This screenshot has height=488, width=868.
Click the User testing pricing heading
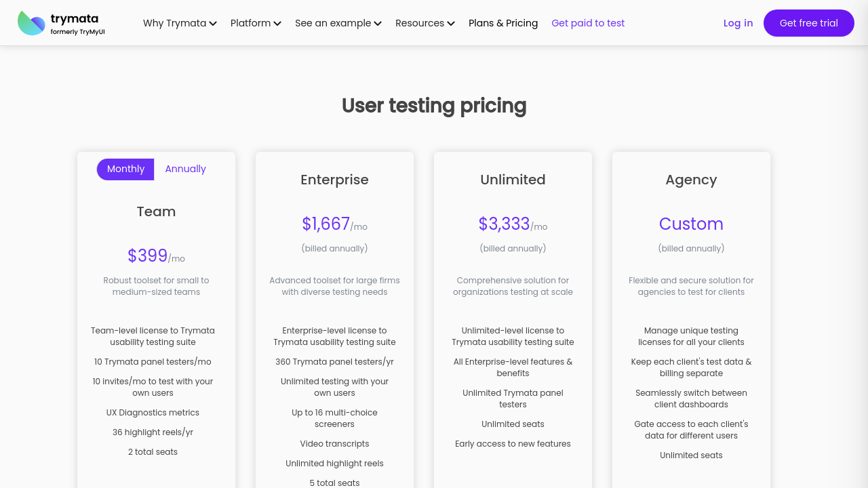pos(434,106)
